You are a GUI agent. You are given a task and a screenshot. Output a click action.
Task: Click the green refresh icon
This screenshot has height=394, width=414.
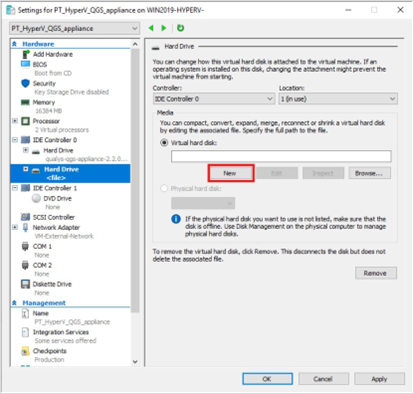(x=180, y=28)
